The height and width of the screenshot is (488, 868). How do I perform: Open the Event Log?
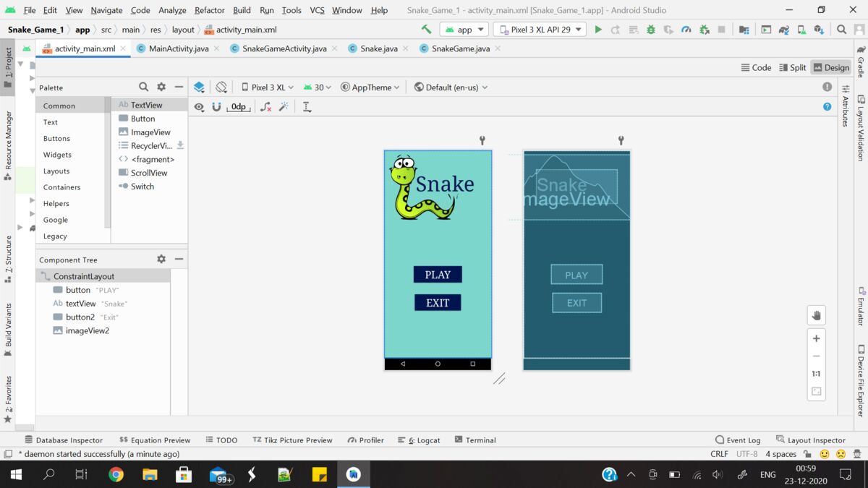pyautogui.click(x=738, y=440)
